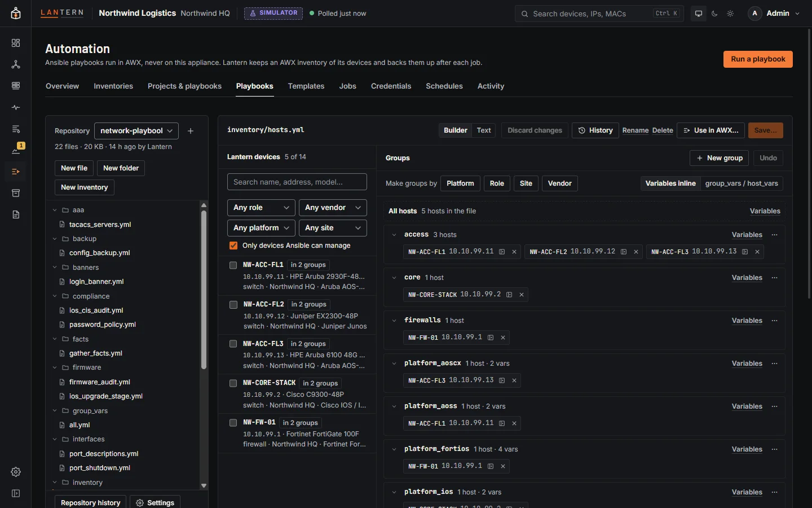Check the NW-ACC-FL1 device checkbox
Image resolution: width=812 pixels, height=508 pixels.
233,265
